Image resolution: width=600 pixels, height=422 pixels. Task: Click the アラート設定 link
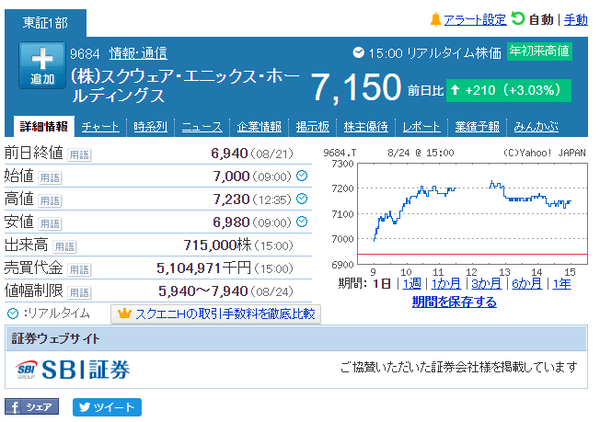click(x=475, y=20)
